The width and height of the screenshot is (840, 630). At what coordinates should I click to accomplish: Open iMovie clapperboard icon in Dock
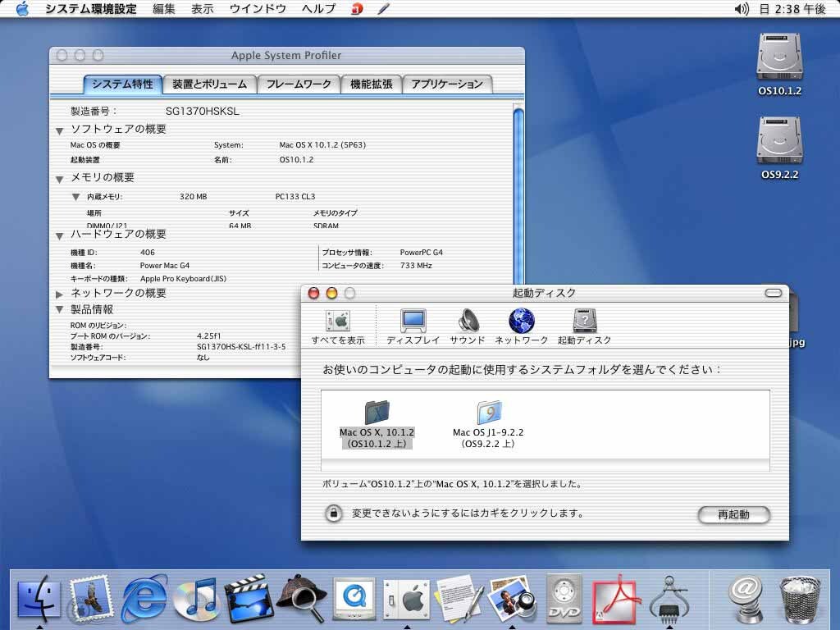point(249,598)
